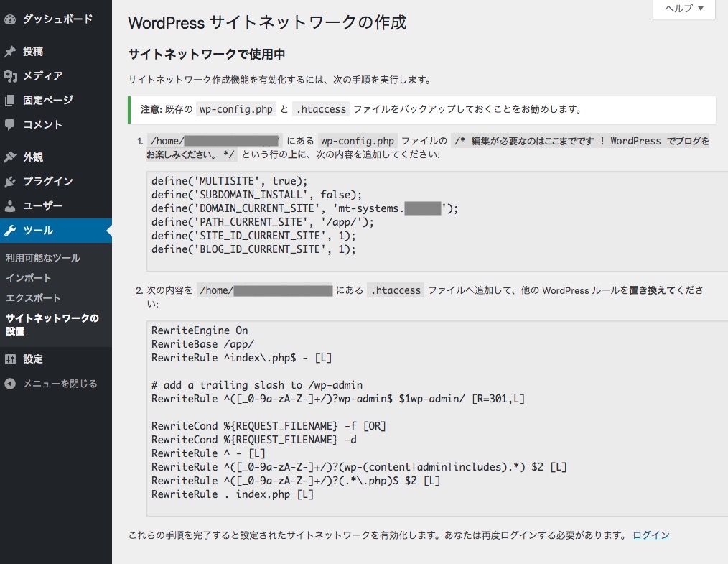Click the wrench icon for ツール
Image resolution: width=728 pixels, height=564 pixels.
click(10, 231)
